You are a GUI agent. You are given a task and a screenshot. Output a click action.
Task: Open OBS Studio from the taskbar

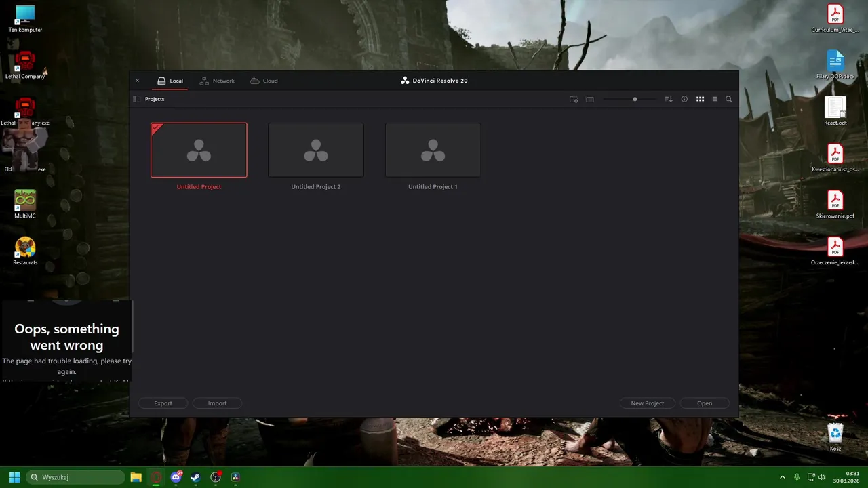tap(216, 477)
